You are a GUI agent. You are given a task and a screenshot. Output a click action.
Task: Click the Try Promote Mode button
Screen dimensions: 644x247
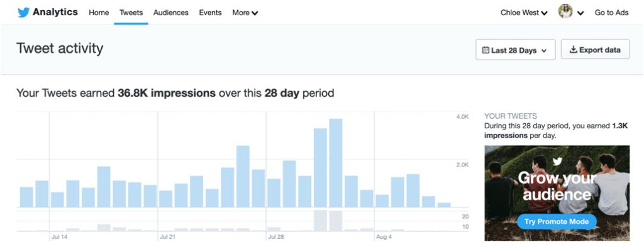[557, 222]
